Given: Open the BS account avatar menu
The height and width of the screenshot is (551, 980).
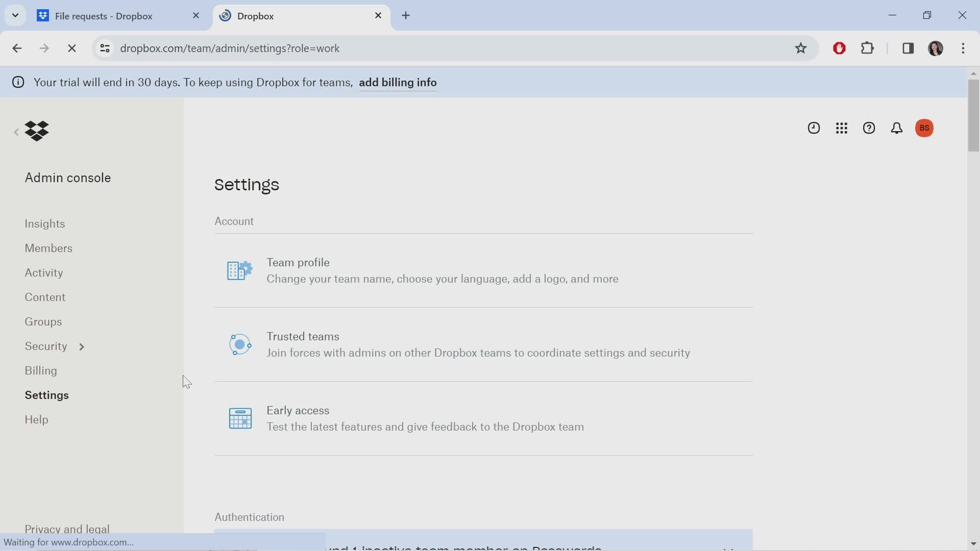Looking at the screenshot, I should [924, 128].
